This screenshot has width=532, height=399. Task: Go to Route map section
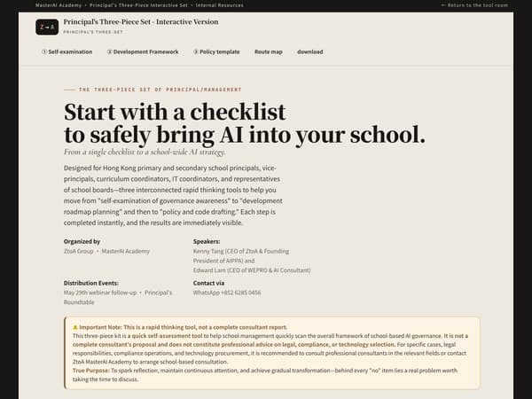269,52
